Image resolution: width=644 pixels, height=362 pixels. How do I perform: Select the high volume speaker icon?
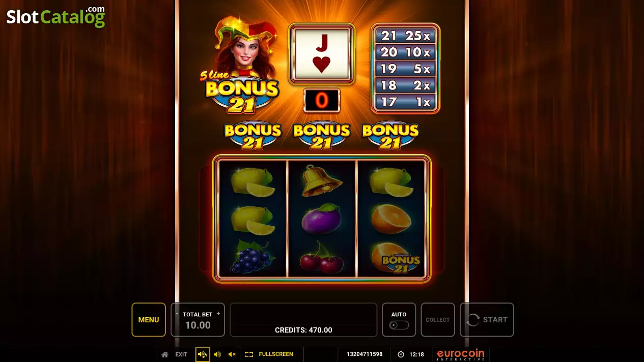click(x=203, y=354)
